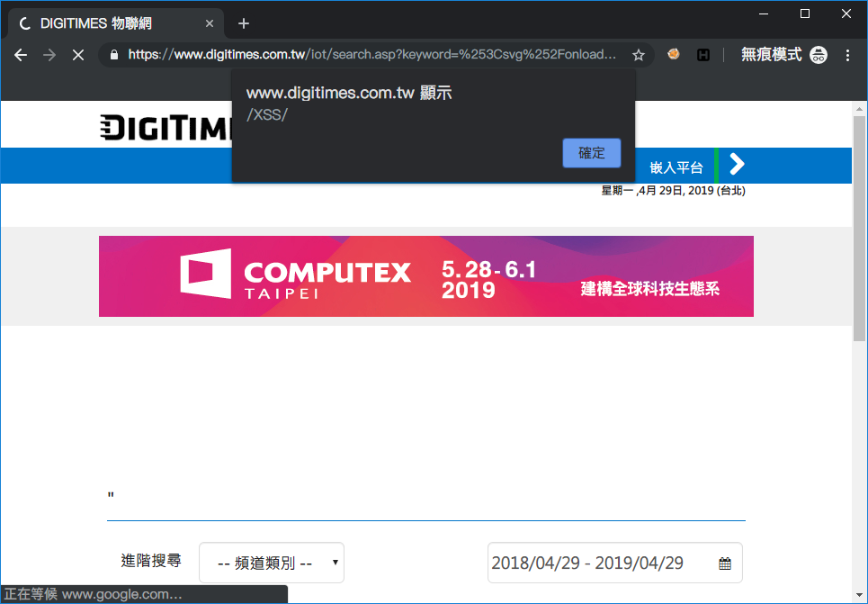The height and width of the screenshot is (604, 868).
Task: Open the orange cookie extension icon
Action: (x=673, y=54)
